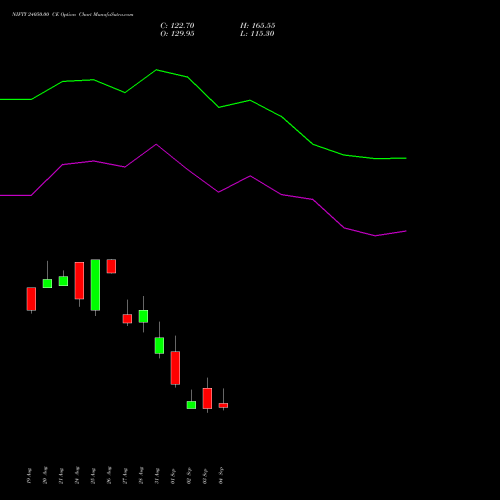This screenshot has width=500, height=500.
Task: Select the open value O: 129.95
Action: (177, 33)
